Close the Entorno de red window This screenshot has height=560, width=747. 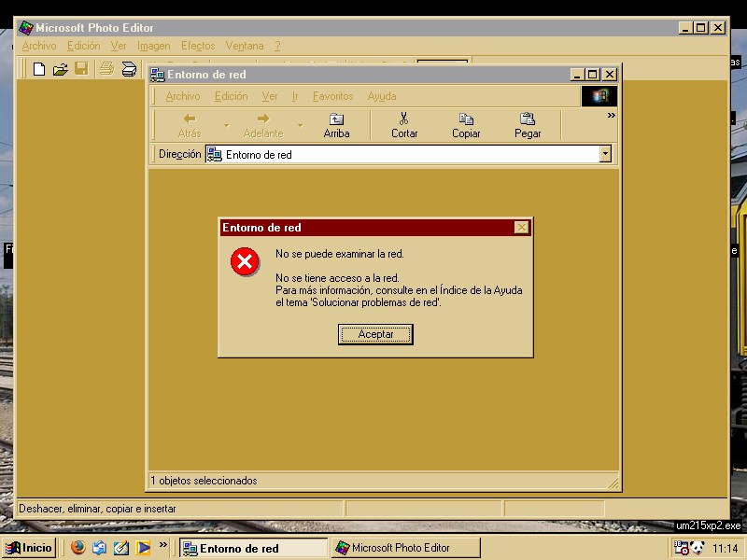point(610,75)
